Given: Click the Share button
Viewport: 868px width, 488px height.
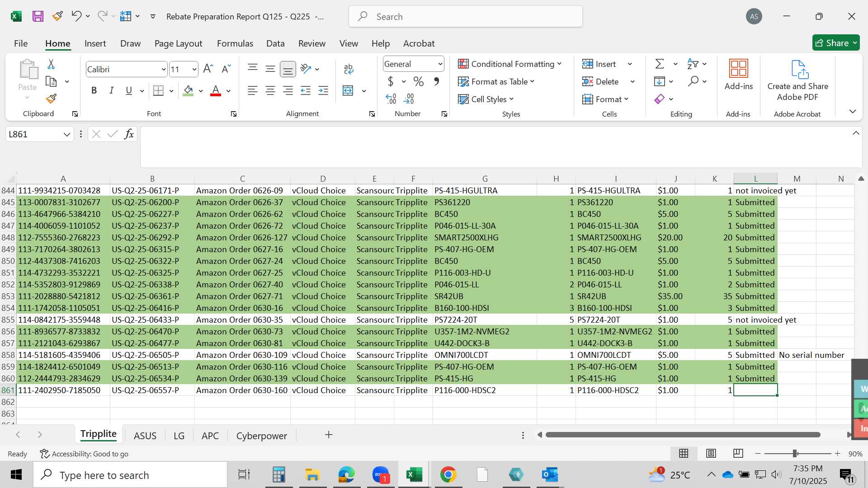Looking at the screenshot, I should (x=836, y=43).
